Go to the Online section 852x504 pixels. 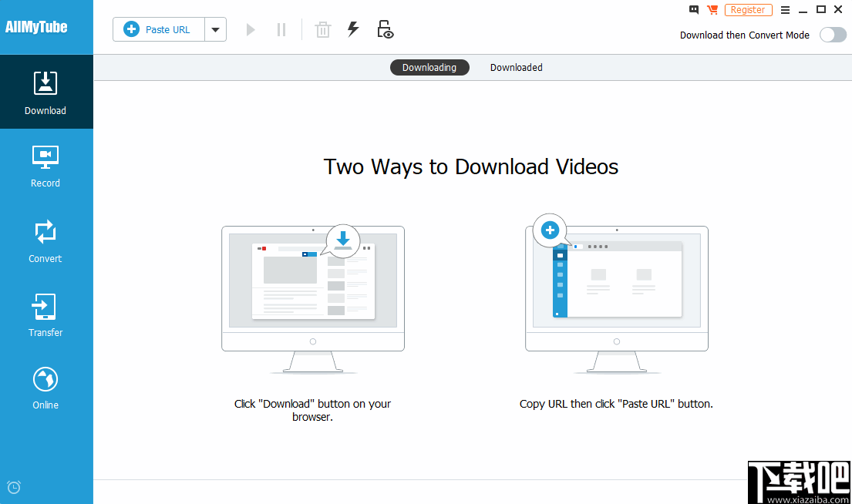[x=45, y=387]
